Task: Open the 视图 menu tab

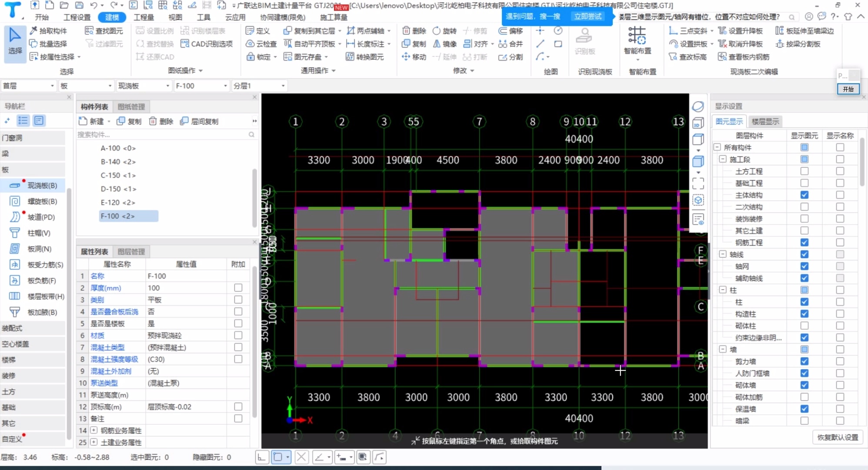Action: pos(175,17)
